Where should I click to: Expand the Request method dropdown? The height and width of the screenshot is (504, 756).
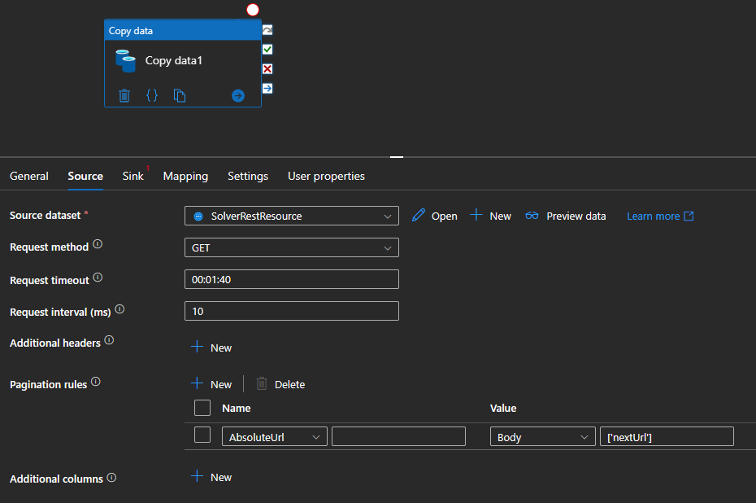pos(291,247)
